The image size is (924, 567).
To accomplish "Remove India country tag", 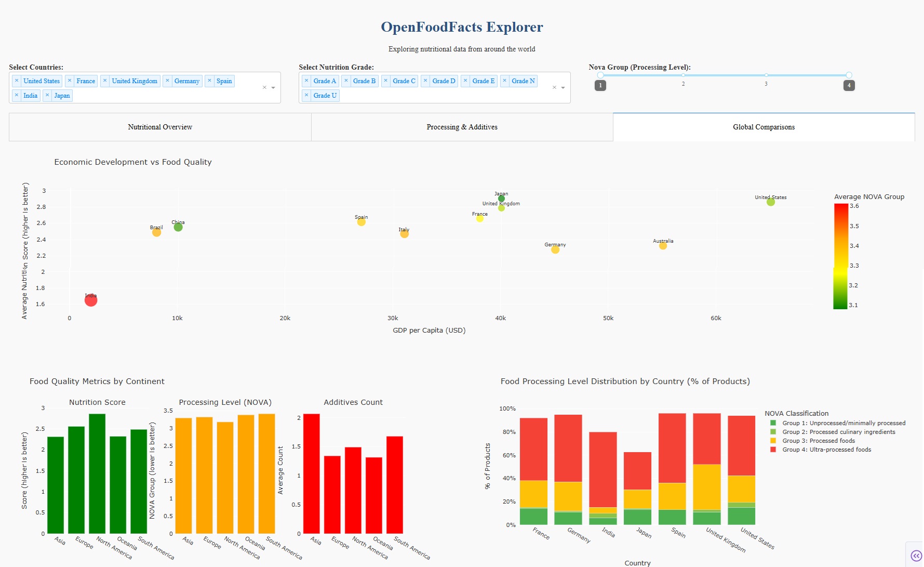I will point(17,96).
